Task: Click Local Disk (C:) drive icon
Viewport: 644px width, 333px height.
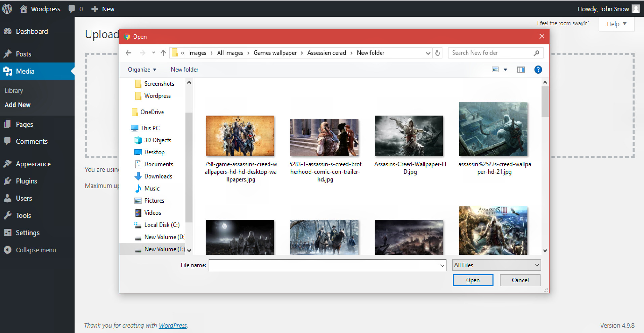Action: 138,225
